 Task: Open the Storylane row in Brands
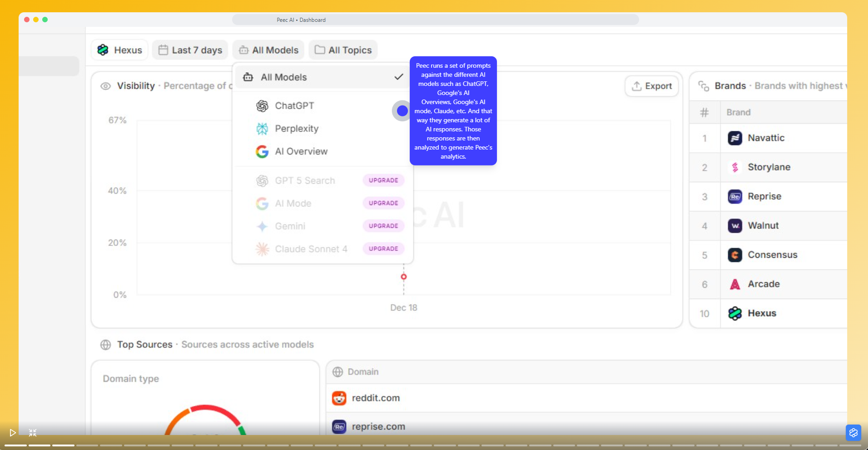[x=768, y=167]
